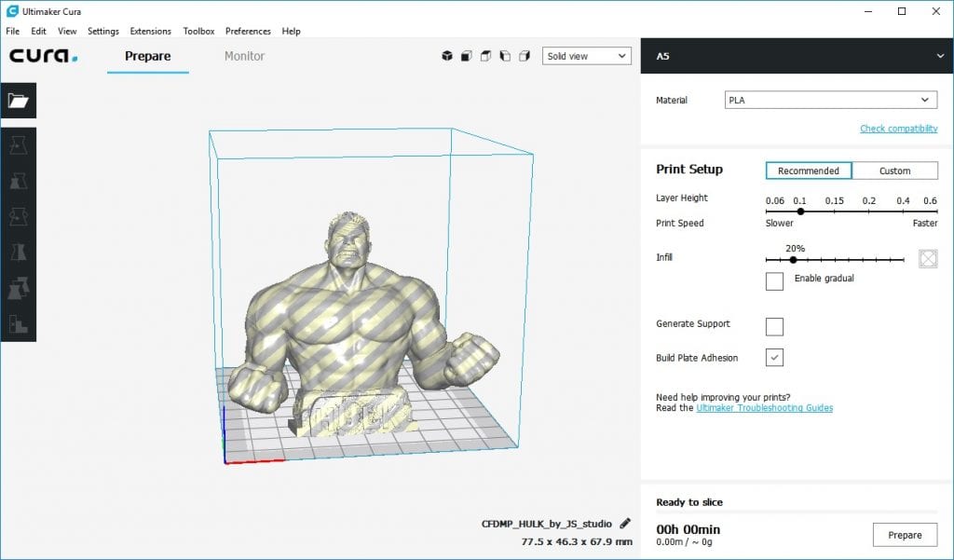954x560 pixels.
Task: Click the Layer Height slider handle
Action: pos(800,212)
